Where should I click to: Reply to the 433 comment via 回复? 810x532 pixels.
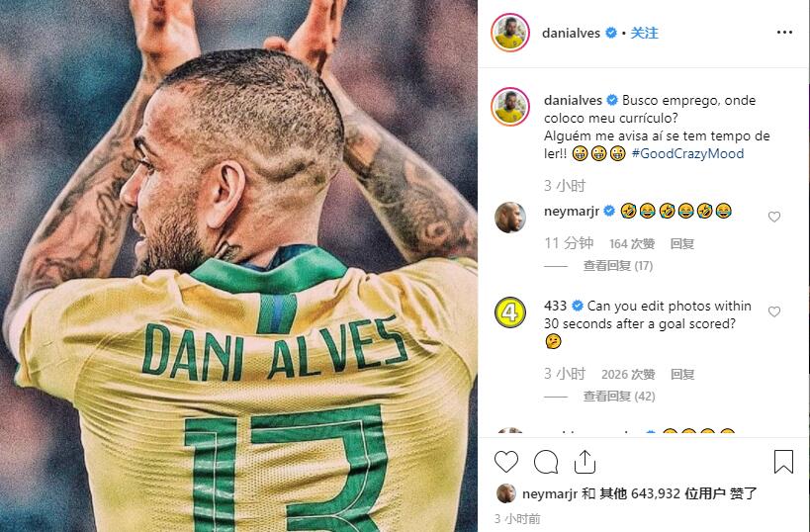[x=681, y=375]
